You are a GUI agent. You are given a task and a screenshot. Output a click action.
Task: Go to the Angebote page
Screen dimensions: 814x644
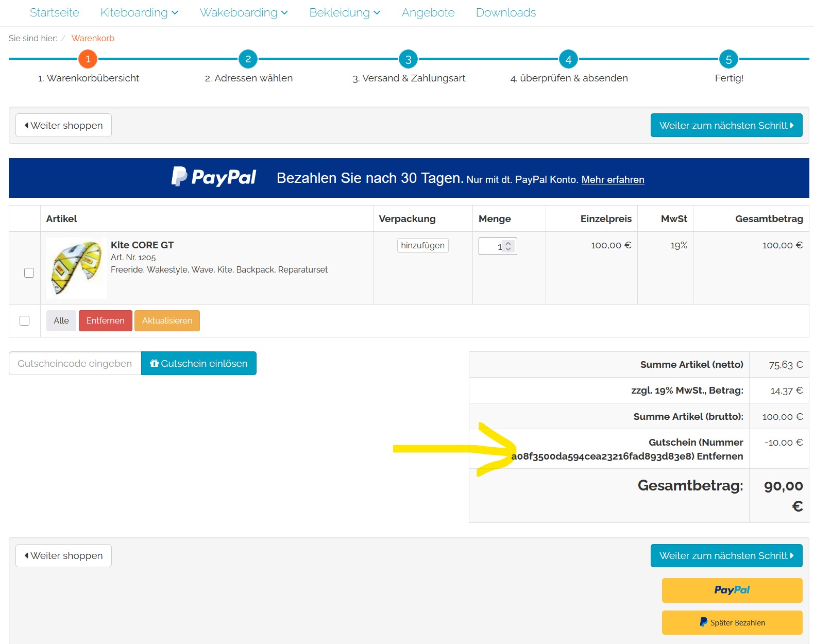428,12
